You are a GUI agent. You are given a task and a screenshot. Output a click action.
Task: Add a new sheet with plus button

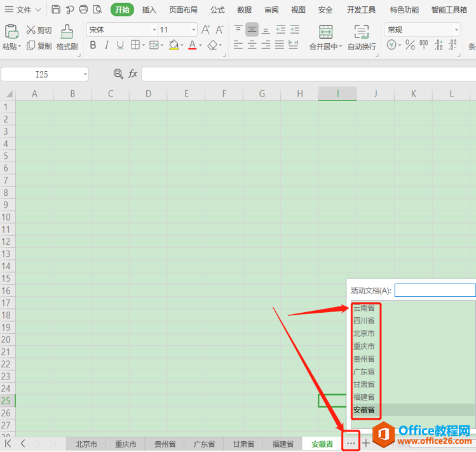366,443
